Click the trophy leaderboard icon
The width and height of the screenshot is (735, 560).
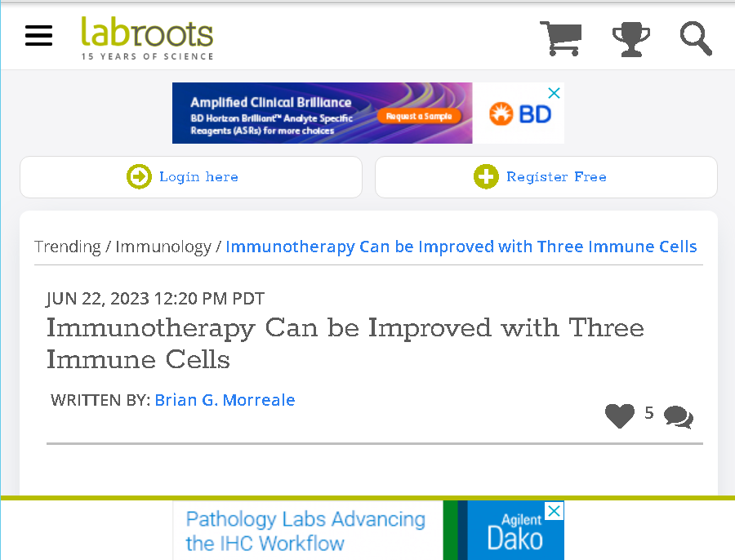pos(631,39)
